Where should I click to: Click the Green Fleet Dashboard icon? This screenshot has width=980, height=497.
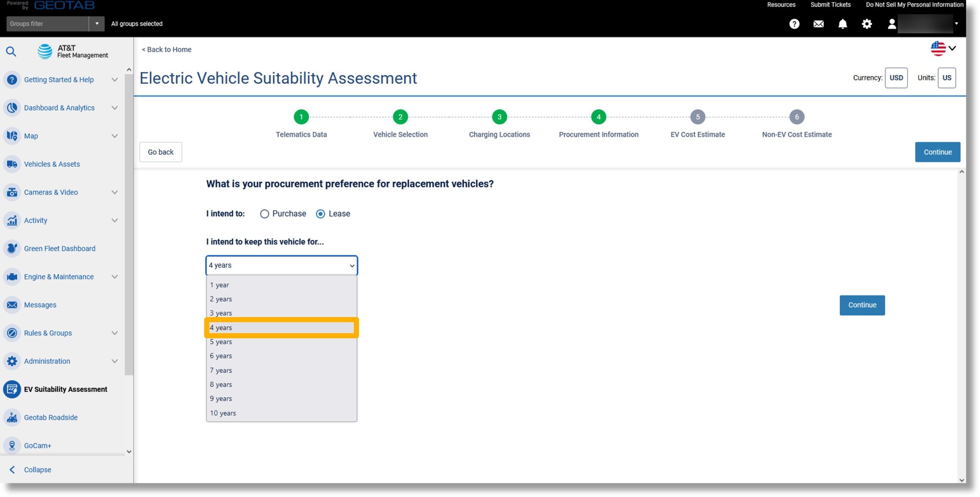[x=11, y=248]
